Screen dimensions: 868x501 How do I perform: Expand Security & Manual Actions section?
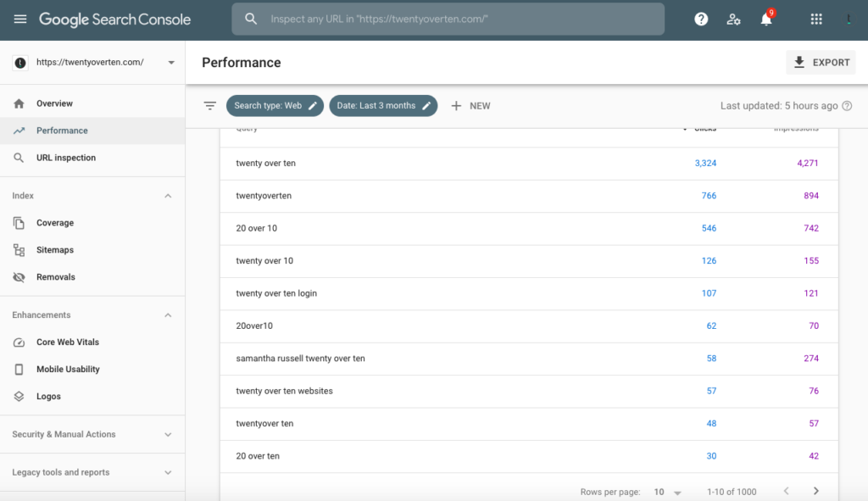tap(168, 435)
